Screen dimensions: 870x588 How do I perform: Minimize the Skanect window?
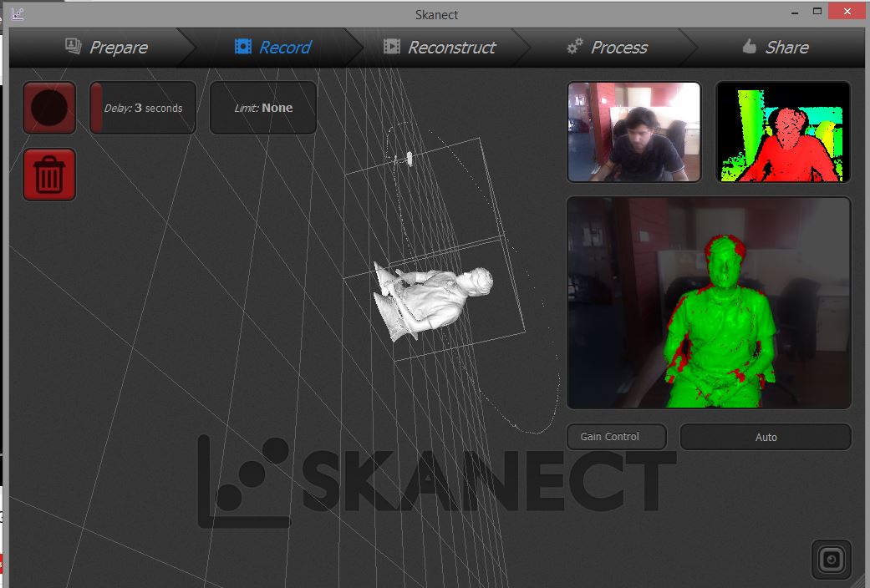pyautogui.click(x=795, y=13)
